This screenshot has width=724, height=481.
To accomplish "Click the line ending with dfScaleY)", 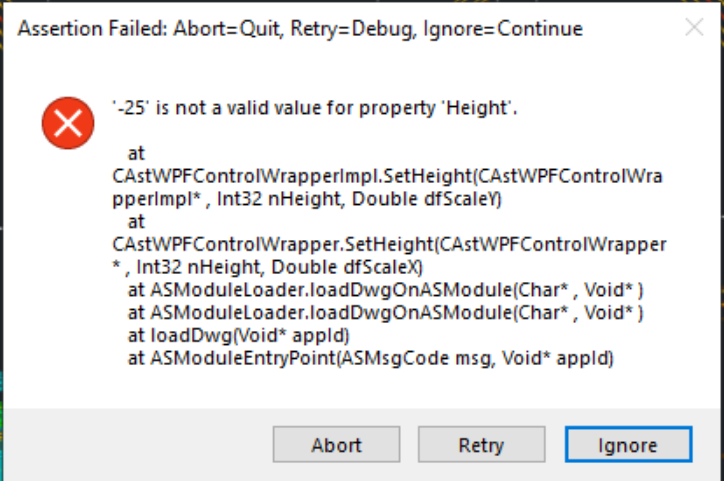I will pyautogui.click(x=307, y=199).
